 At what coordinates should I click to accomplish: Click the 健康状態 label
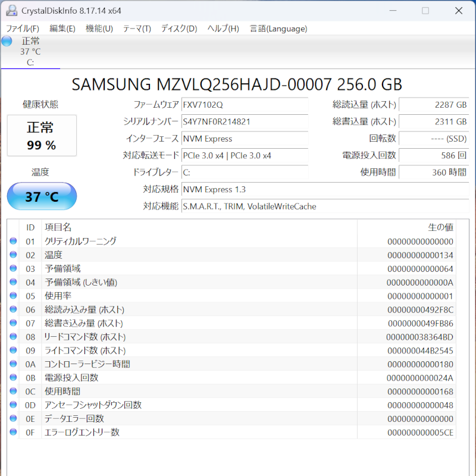click(40, 105)
